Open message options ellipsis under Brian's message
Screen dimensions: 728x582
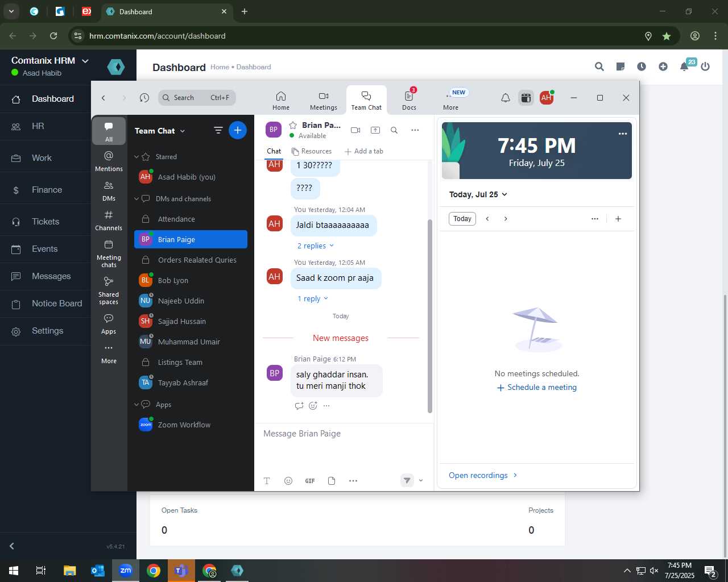326,406
